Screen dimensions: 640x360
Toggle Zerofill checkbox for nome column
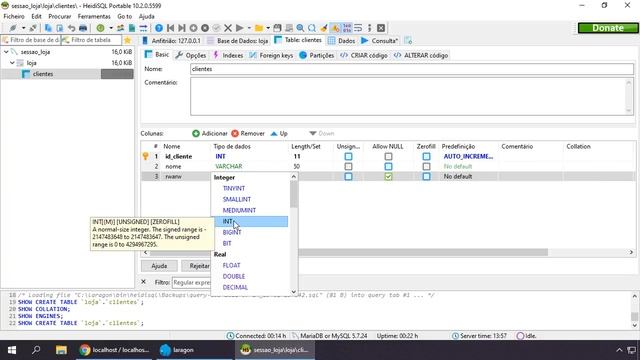pyautogui.click(x=427, y=167)
